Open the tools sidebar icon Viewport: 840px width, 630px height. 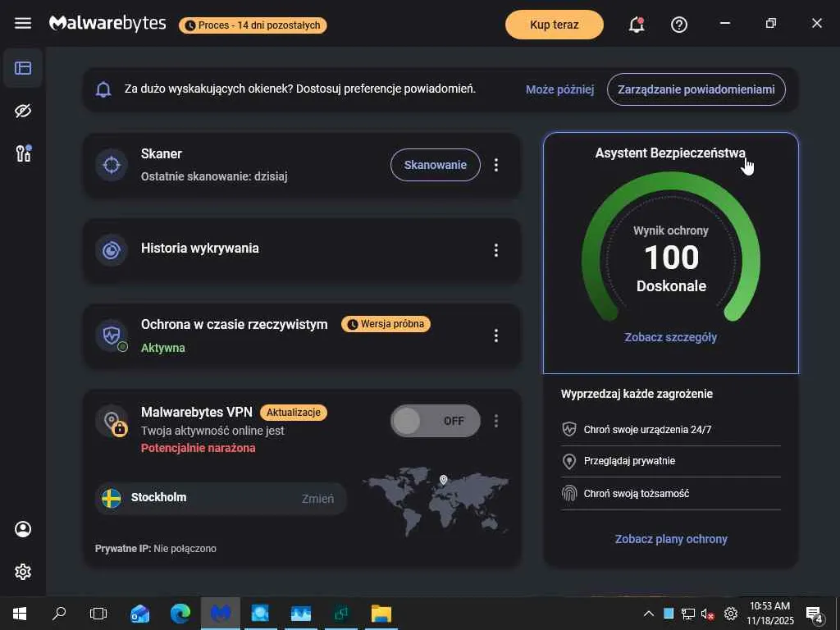click(x=23, y=153)
